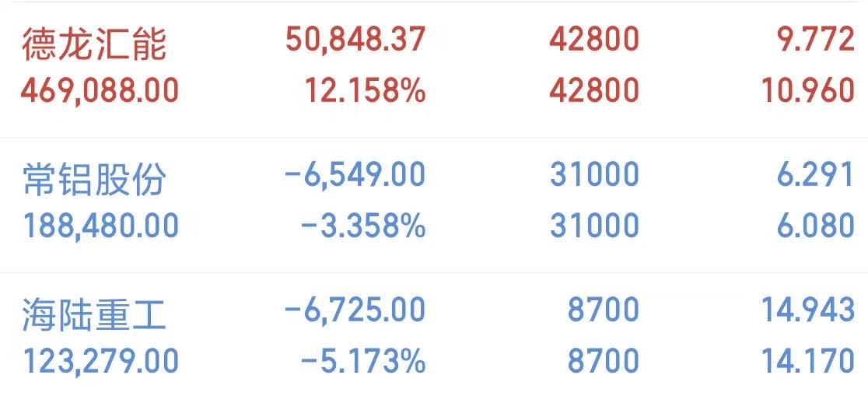This screenshot has height=403, width=868.
Task: Tap the 常铝股份 stock name
Action: pos(93,180)
